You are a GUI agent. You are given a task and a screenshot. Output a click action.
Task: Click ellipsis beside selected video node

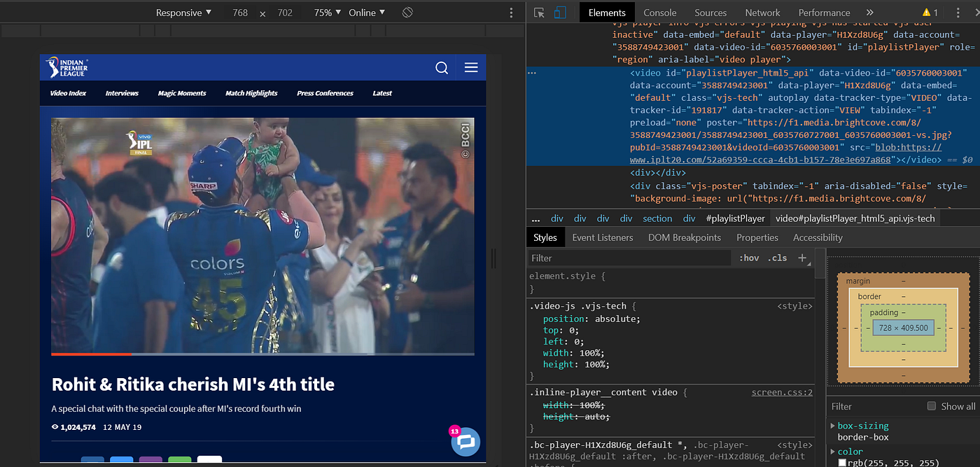tap(532, 73)
